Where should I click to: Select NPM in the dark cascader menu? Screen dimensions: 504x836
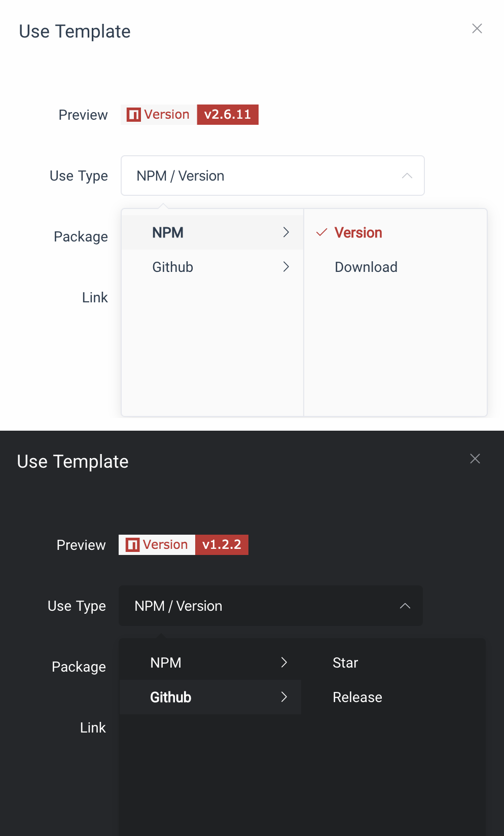tap(166, 663)
